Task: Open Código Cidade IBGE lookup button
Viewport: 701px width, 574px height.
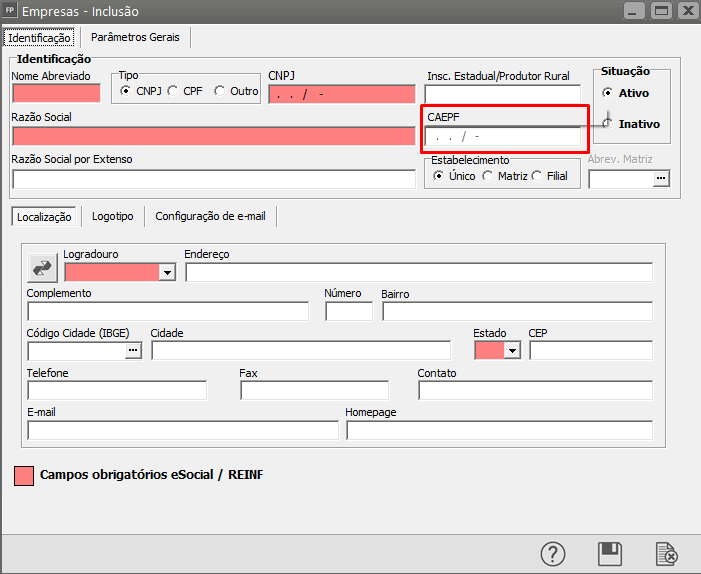Action: (x=133, y=350)
